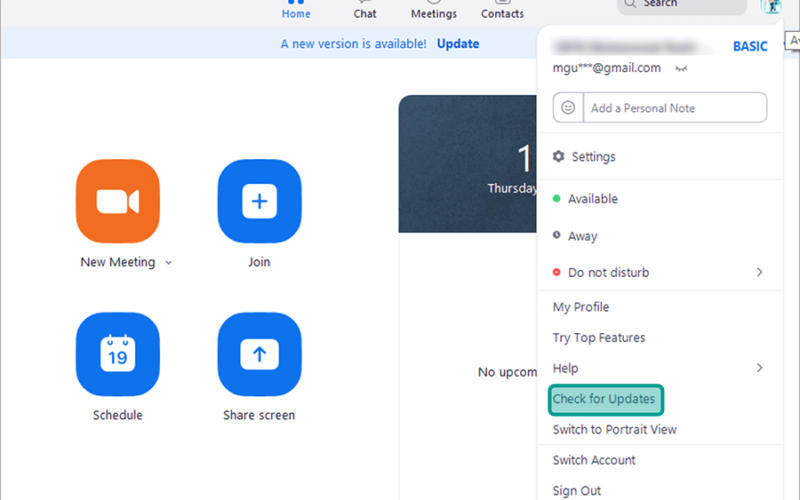Screen dimensions: 800x500
Task: Click the BASIC plan label
Action: point(750,46)
